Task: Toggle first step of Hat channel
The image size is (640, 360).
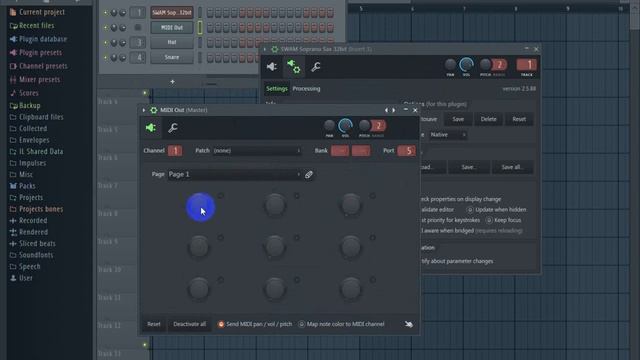Action: click(x=210, y=42)
